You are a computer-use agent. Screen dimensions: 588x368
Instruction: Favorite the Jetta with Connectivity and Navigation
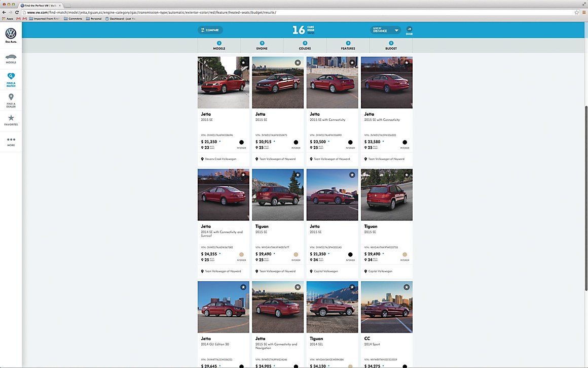pos(298,287)
